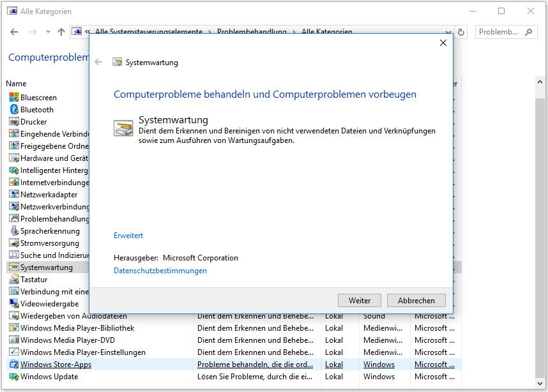Select the Netzwerkadapter troubleshooter icon
Viewport: 548px width, 392px height.
tap(14, 194)
